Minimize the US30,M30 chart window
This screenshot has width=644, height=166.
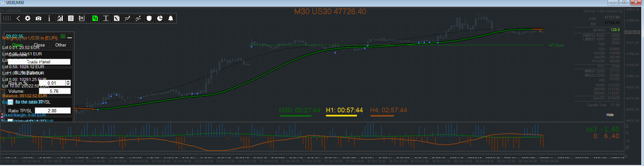(613, 2)
